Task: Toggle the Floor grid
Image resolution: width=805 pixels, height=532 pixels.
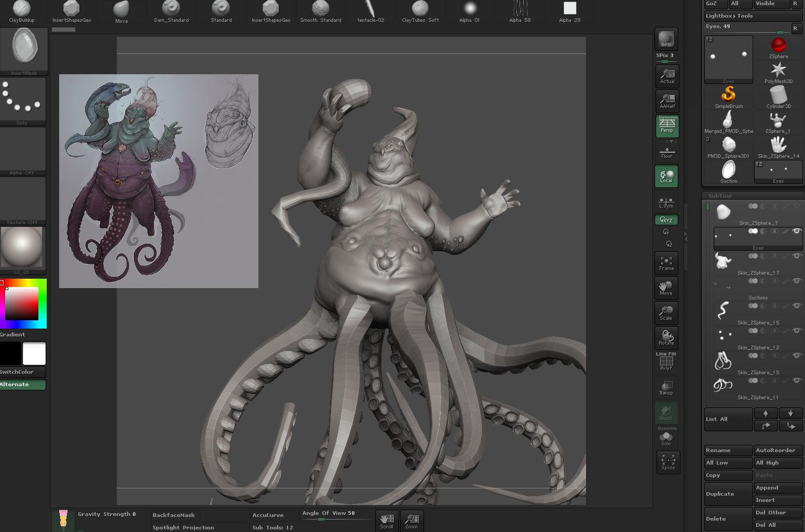Action: pyautogui.click(x=666, y=151)
